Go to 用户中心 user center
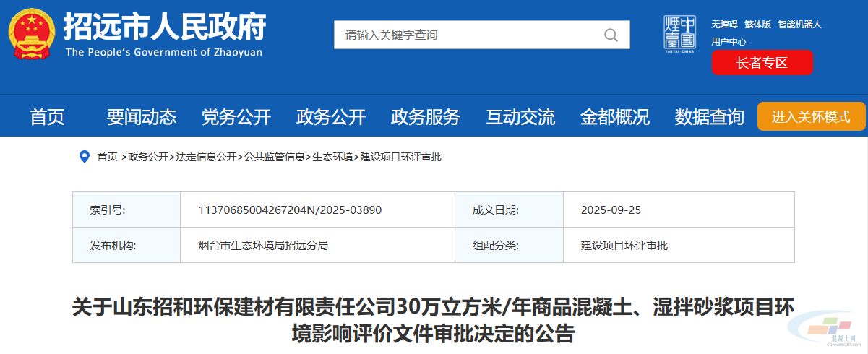 [x=729, y=42]
